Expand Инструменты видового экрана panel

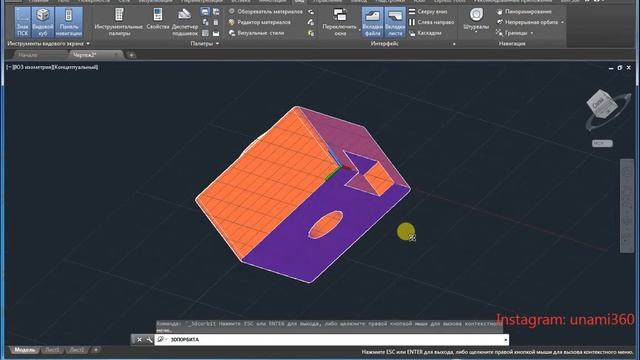(48, 43)
